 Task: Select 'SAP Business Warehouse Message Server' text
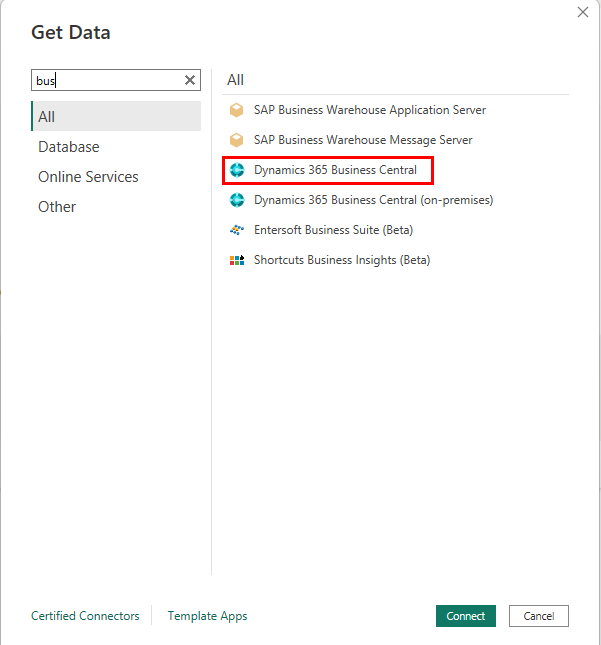click(363, 140)
